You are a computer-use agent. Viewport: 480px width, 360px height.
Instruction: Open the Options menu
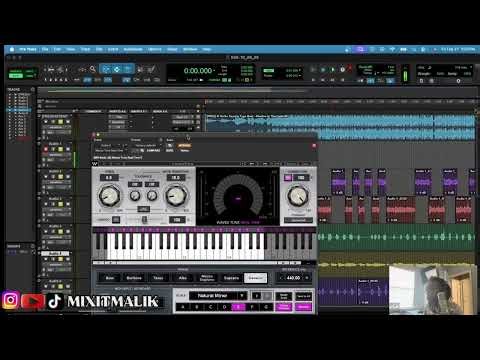(154, 49)
